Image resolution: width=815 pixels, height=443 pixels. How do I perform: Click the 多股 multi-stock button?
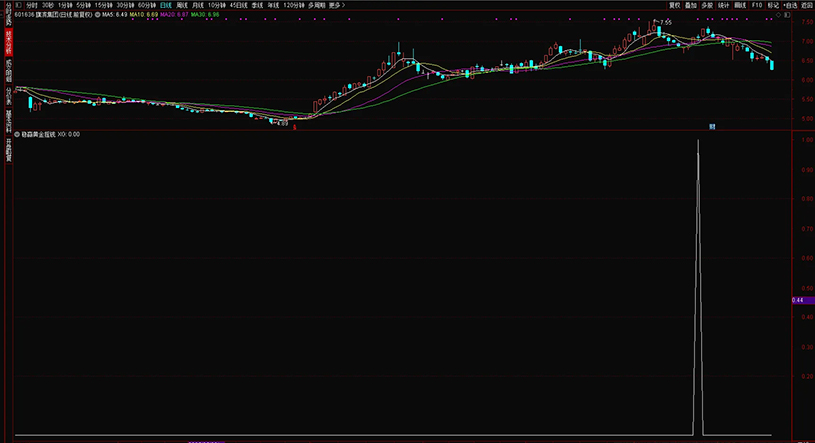[707, 5]
